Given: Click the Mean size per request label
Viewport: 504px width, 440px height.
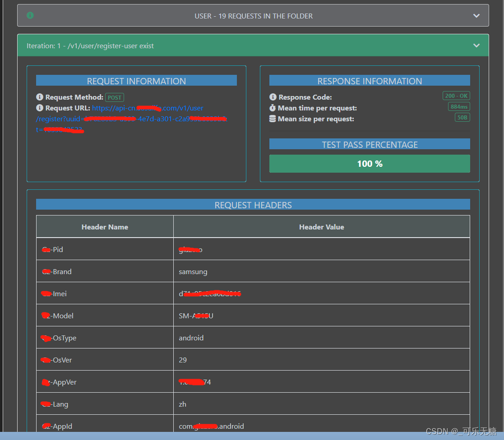Looking at the screenshot, I should (316, 119).
